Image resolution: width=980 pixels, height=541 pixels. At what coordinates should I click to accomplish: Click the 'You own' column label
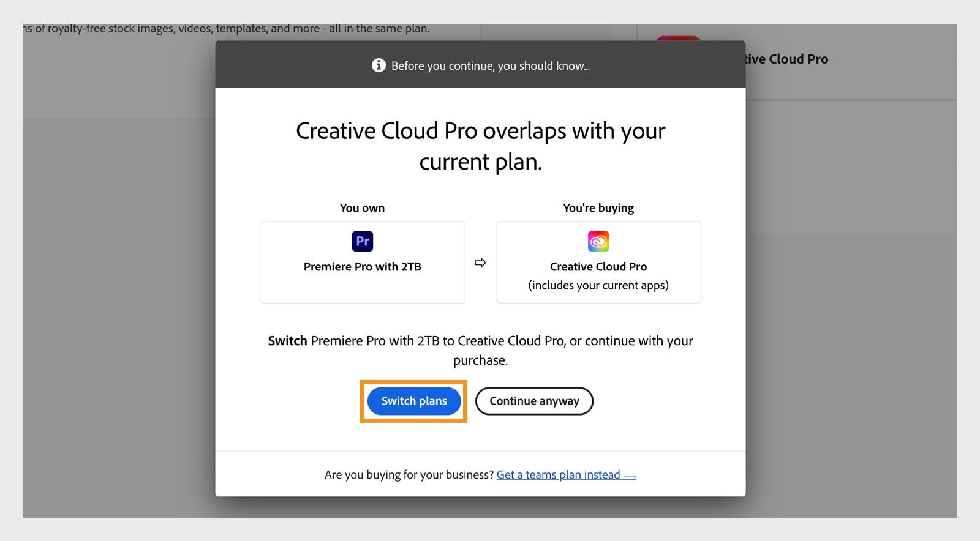(x=363, y=208)
